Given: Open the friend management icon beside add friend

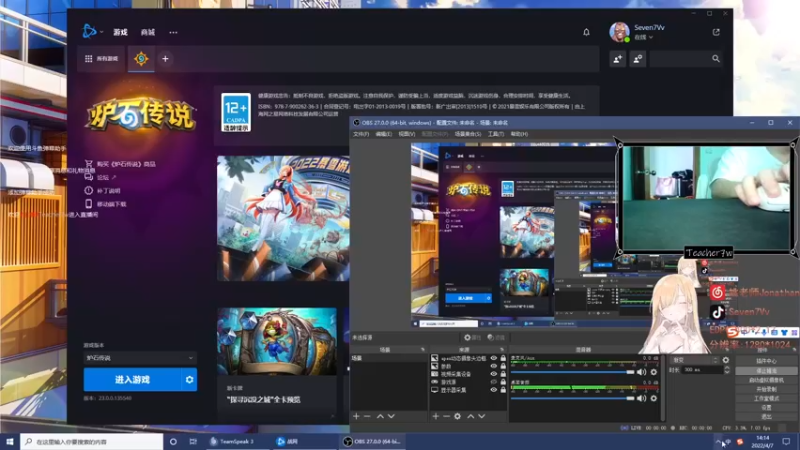Looking at the screenshot, I should pyautogui.click(x=638, y=59).
